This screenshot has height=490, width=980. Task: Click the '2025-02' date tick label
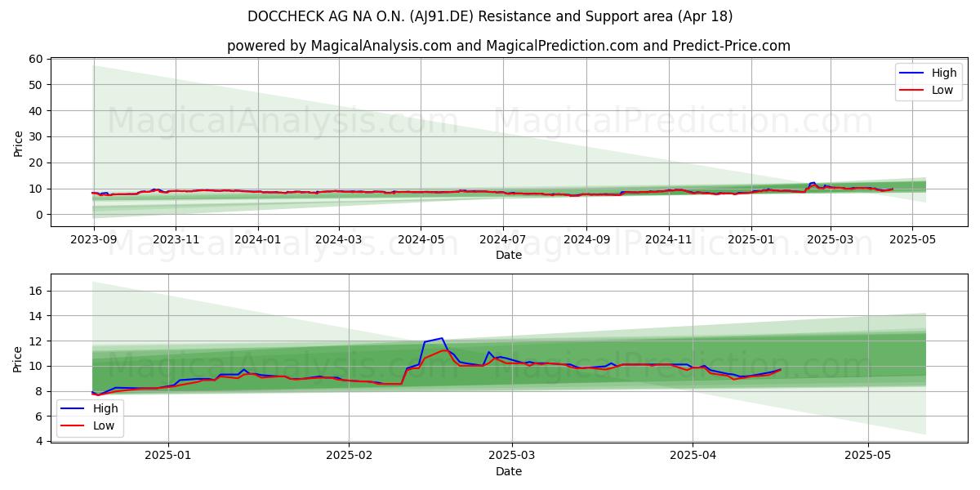click(349, 457)
